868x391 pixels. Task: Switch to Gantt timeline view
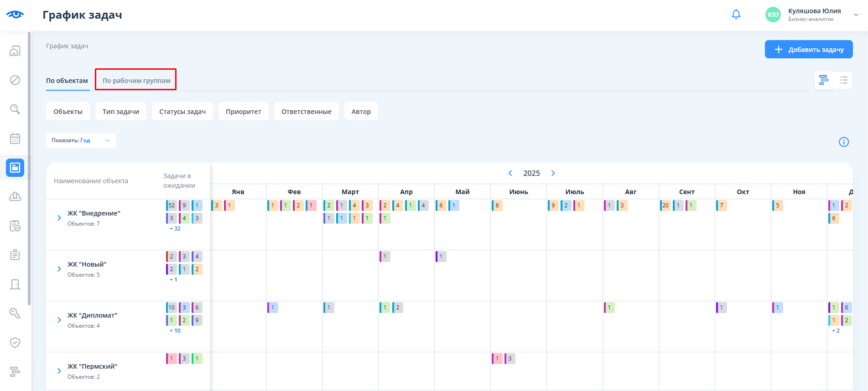pyautogui.click(x=824, y=80)
